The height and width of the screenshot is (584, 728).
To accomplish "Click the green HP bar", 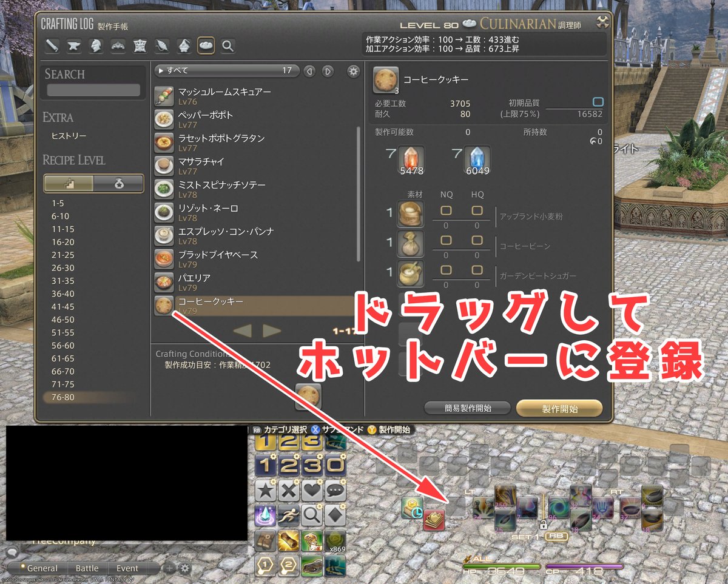I will [x=501, y=566].
